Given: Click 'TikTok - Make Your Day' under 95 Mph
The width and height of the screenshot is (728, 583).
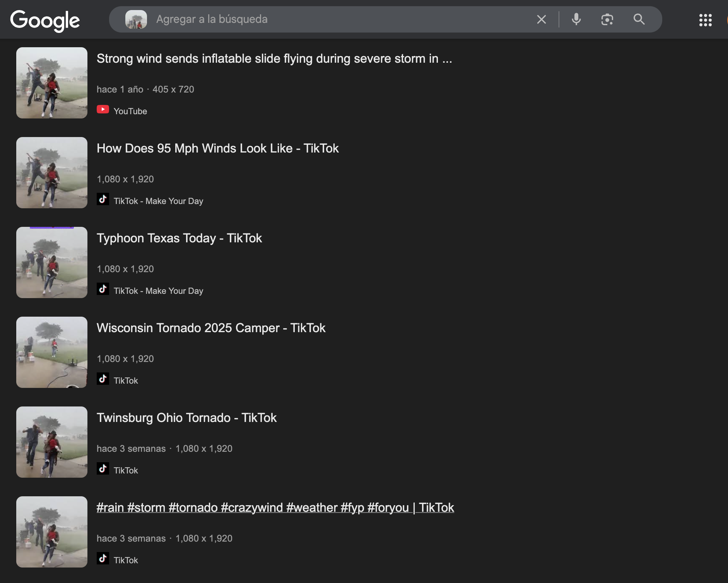Looking at the screenshot, I should pyautogui.click(x=158, y=201).
